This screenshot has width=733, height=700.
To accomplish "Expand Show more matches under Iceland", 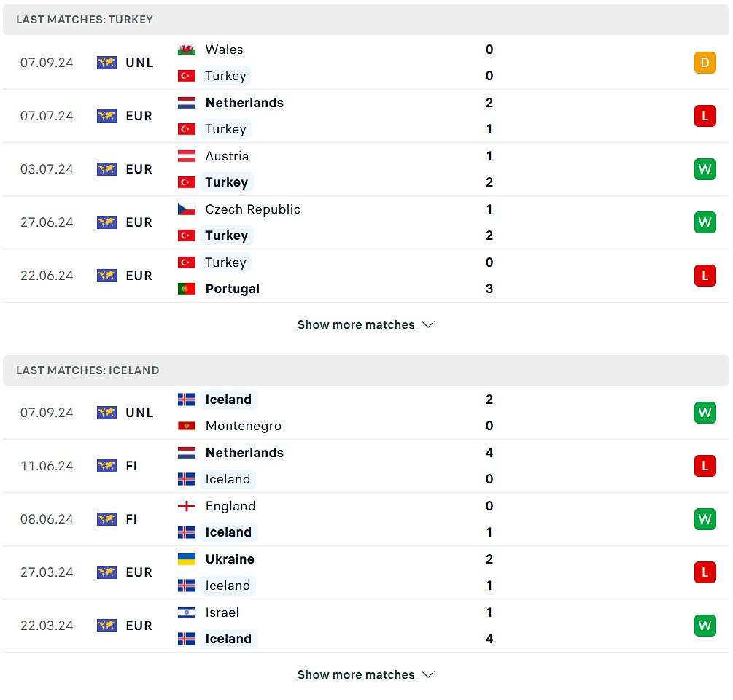I will click(356, 674).
